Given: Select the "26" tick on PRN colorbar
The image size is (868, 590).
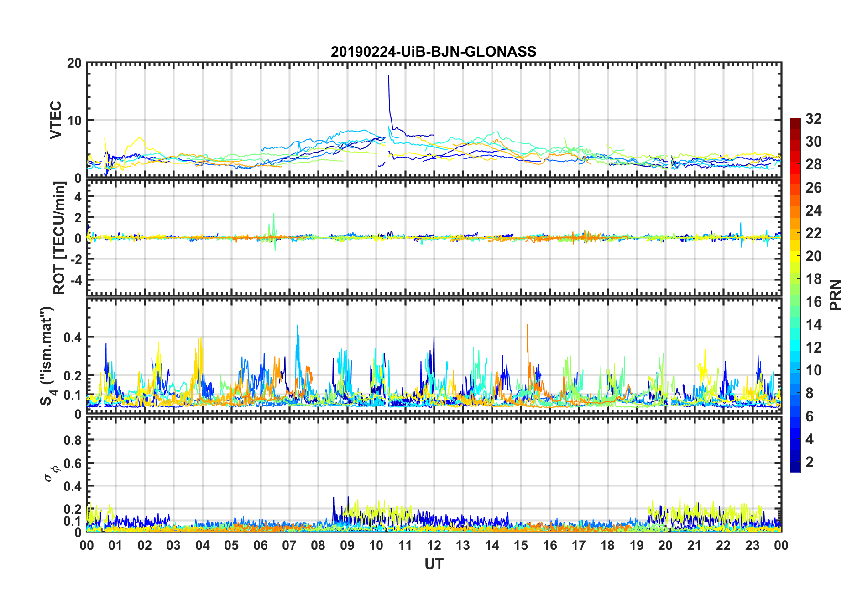Looking at the screenshot, I should click(x=814, y=187).
